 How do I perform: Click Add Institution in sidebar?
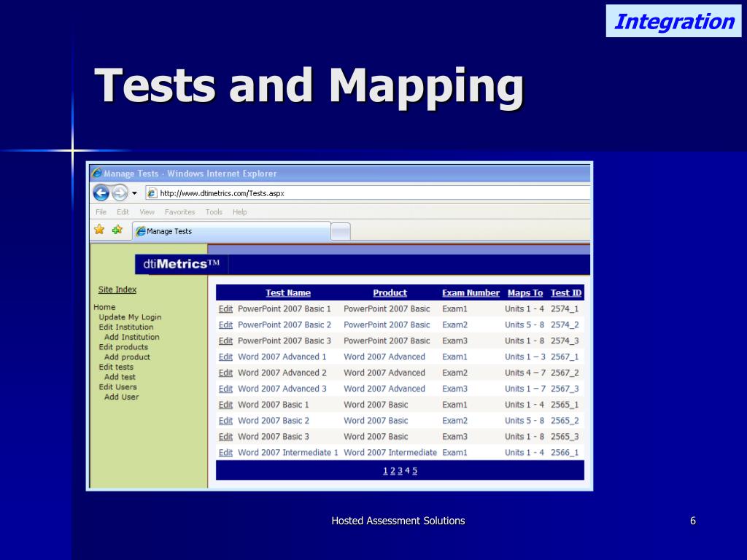tap(132, 337)
